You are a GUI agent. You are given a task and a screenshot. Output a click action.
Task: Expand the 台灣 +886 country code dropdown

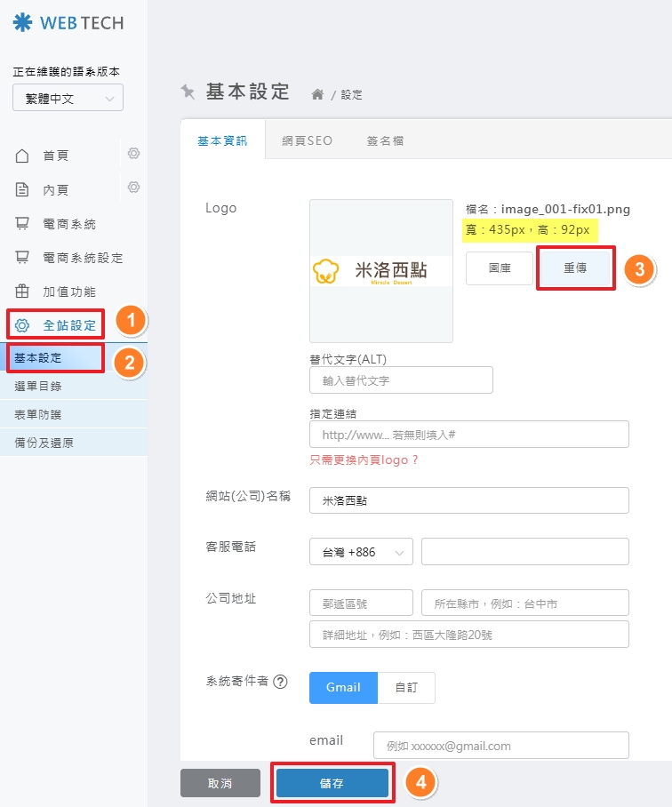361,552
